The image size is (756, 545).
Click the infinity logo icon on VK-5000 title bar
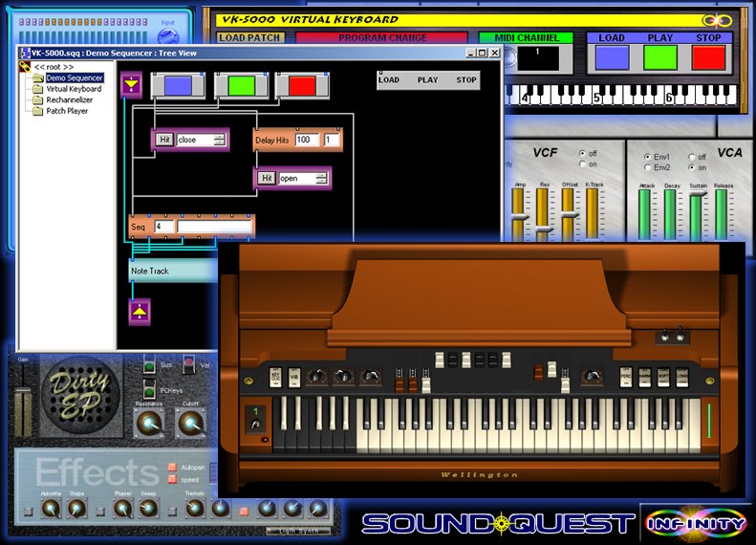[x=717, y=20]
